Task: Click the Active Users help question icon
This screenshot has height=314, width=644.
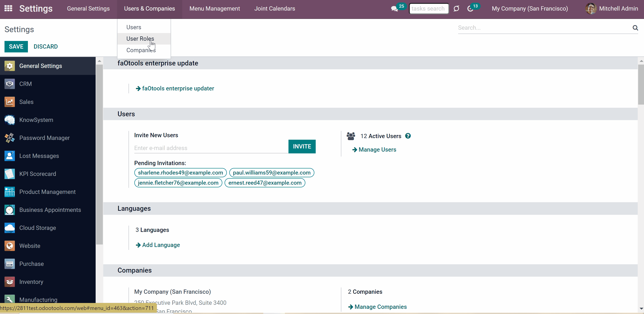Action: click(x=408, y=136)
